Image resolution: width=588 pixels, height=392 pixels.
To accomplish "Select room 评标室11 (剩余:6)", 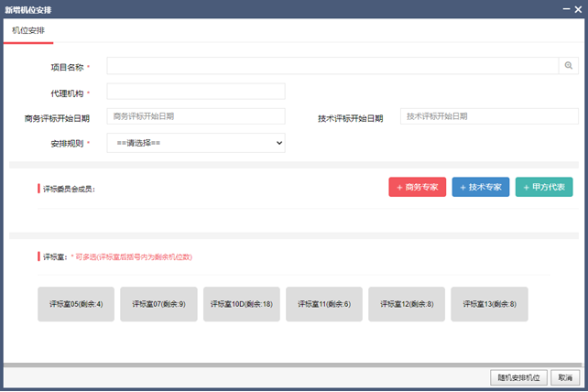I will point(323,304).
